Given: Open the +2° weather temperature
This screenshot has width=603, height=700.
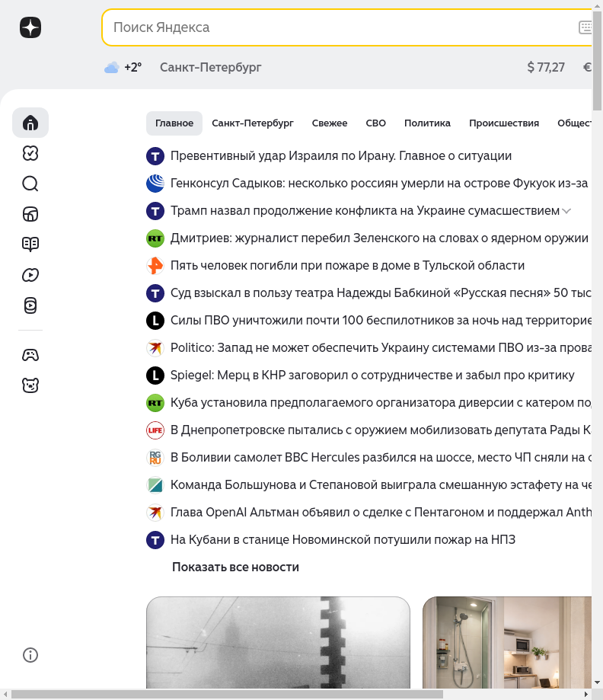Looking at the screenshot, I should click(133, 68).
